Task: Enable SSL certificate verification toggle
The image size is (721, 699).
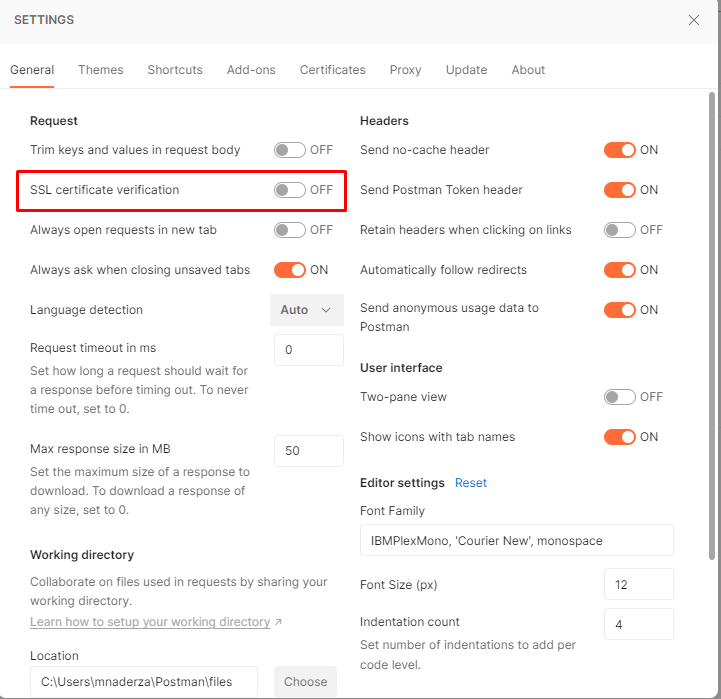Action: (x=290, y=190)
